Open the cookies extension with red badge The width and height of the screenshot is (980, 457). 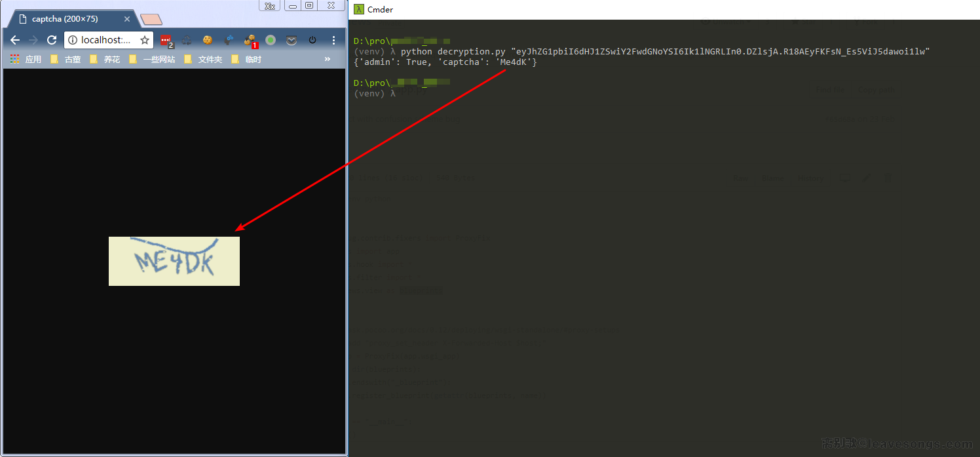click(250, 40)
